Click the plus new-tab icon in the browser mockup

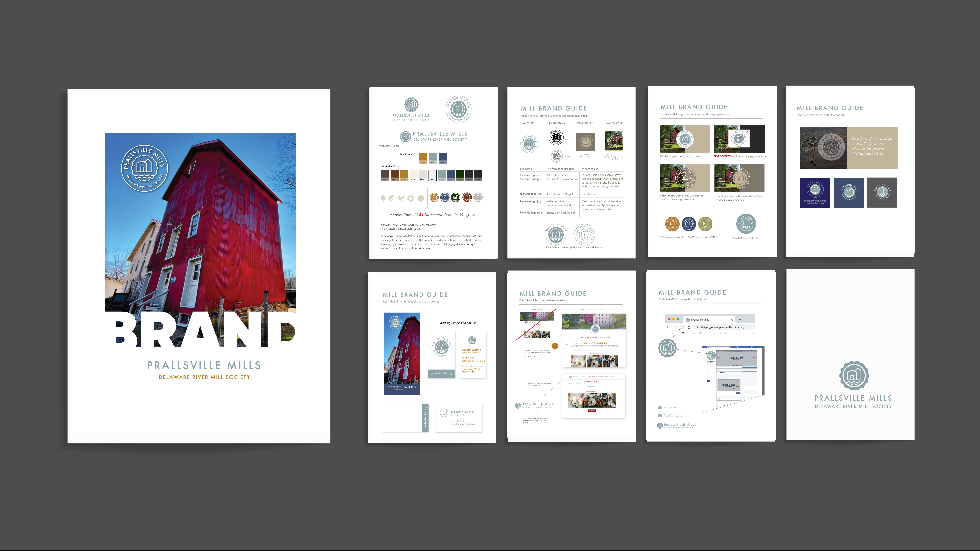(740, 320)
